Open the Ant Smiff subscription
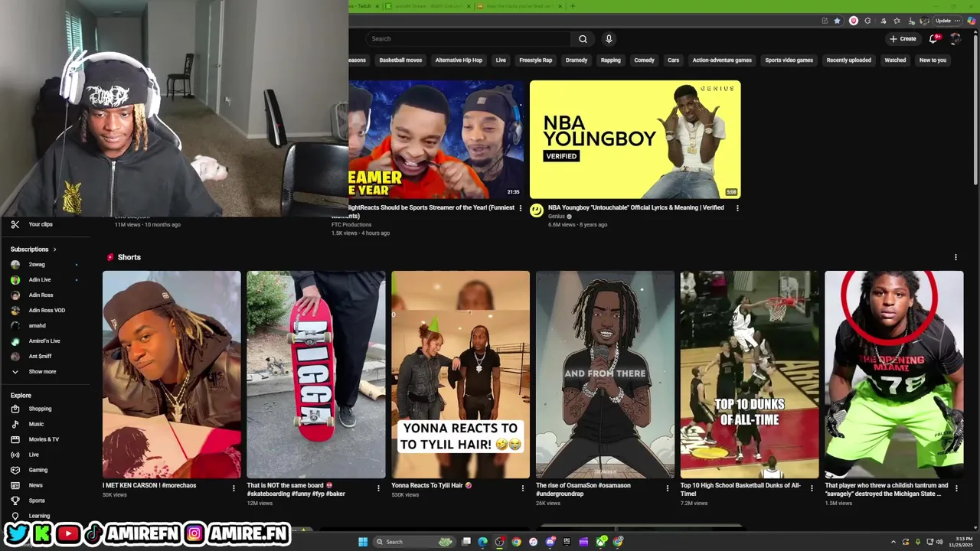 click(x=40, y=357)
